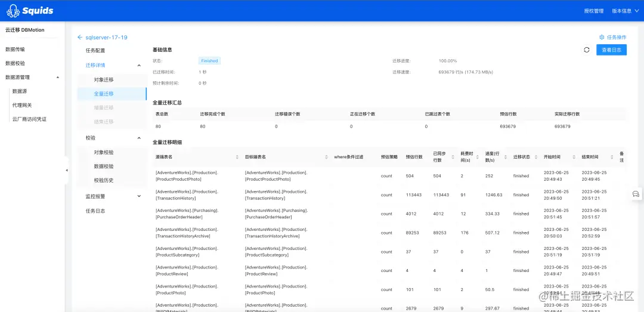Click source cell [TransactionHistoryArchive]
Image resolution: width=644 pixels, height=312 pixels.
187,233
